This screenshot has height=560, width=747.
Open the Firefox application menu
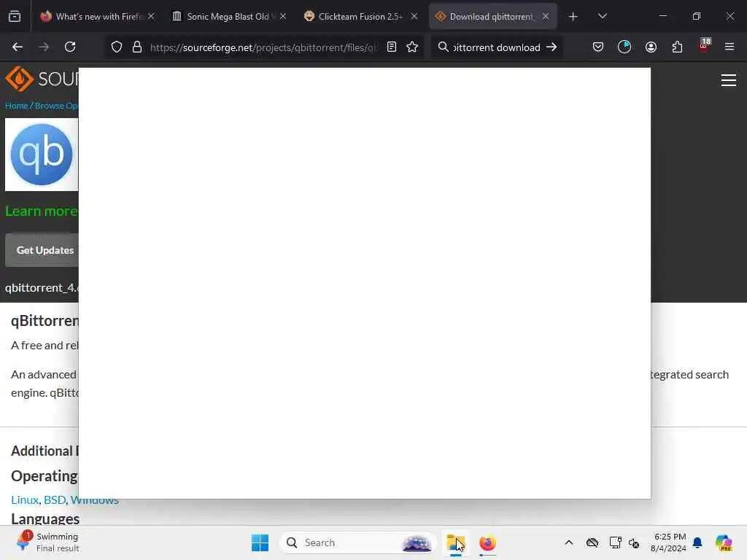click(x=729, y=47)
